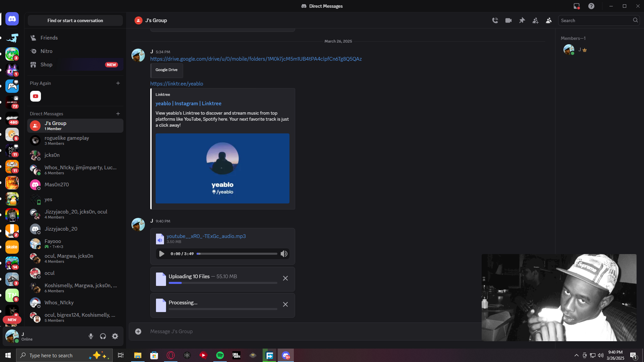Open the linktr.ee/yeablo link
The height and width of the screenshot is (362, 644).
click(176, 84)
